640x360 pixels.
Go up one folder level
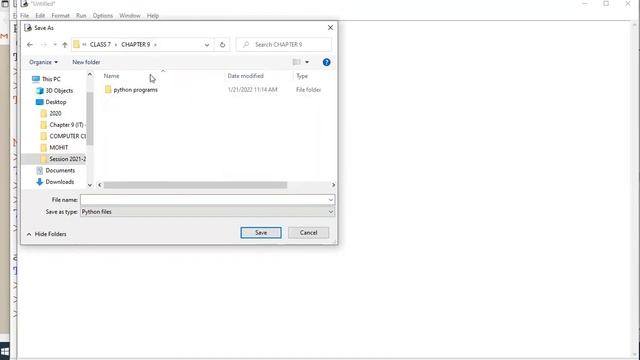coord(64,44)
